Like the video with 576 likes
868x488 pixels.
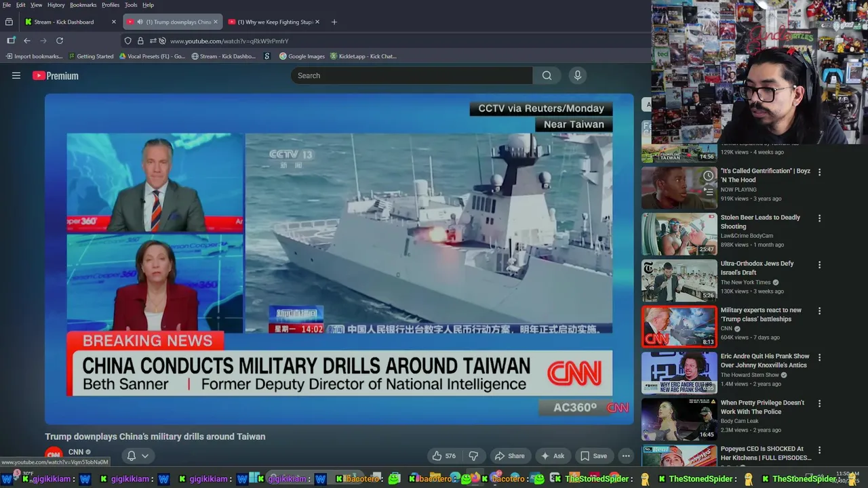pos(444,456)
